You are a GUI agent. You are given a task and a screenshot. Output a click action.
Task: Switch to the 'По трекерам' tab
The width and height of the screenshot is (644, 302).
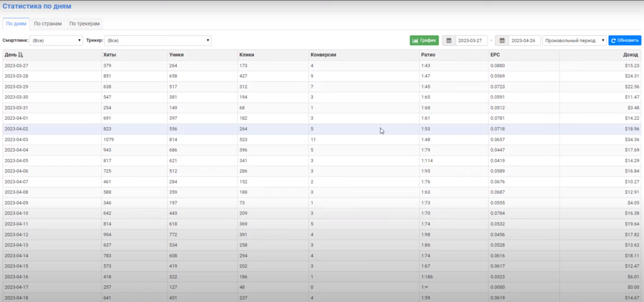point(84,24)
